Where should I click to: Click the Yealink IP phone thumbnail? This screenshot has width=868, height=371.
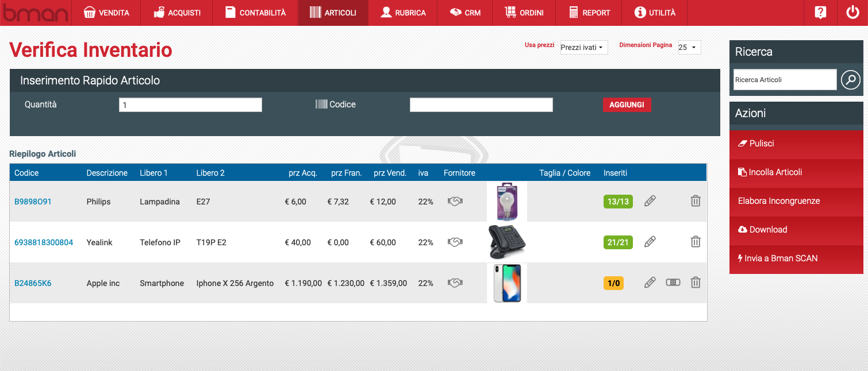coord(506,242)
